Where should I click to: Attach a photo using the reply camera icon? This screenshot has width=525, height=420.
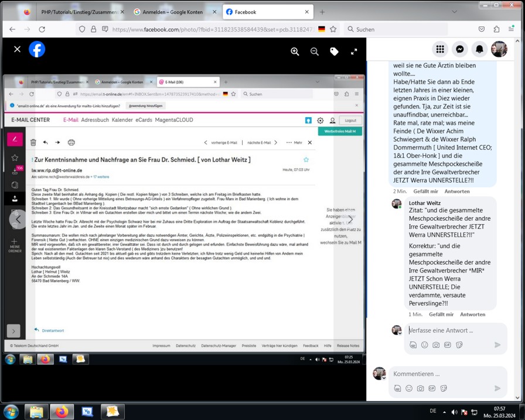click(436, 345)
